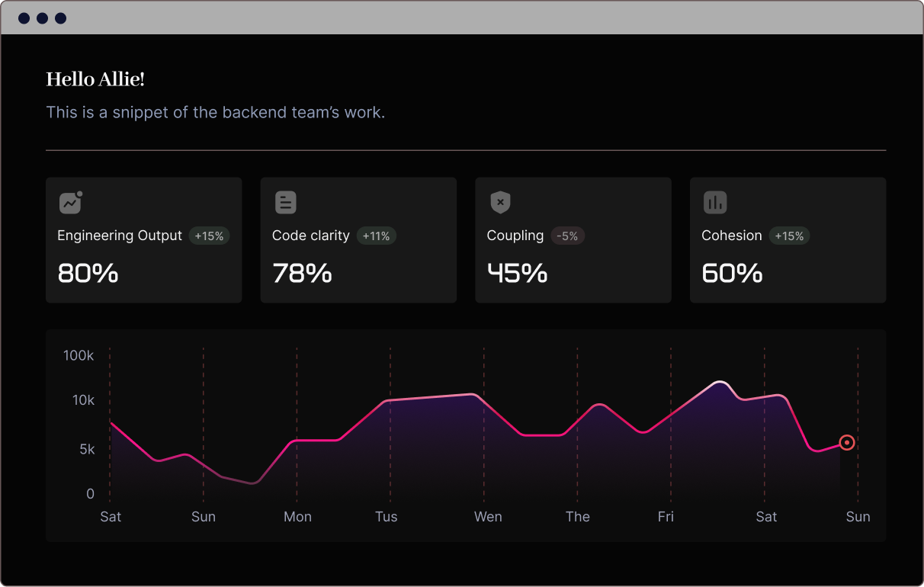Viewport: 924px width, 587px height.
Task: Click the Coupling label
Action: click(515, 236)
